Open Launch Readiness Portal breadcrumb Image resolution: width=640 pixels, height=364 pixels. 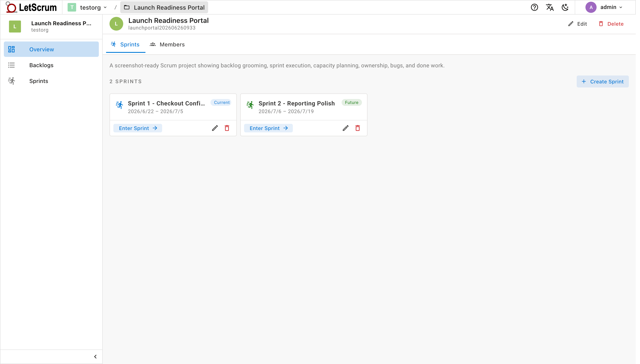(164, 7)
